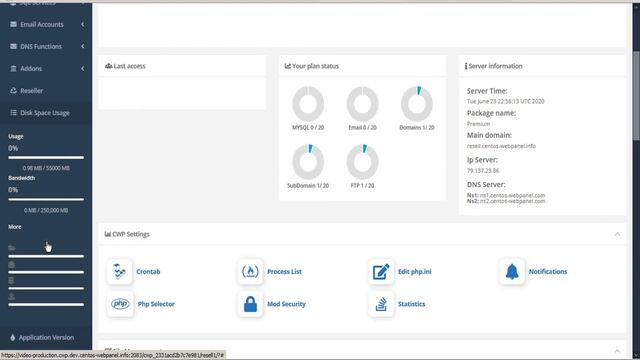The width and height of the screenshot is (640, 360).
Task: Click the Application Version droplet icon
Action: click(x=13, y=337)
